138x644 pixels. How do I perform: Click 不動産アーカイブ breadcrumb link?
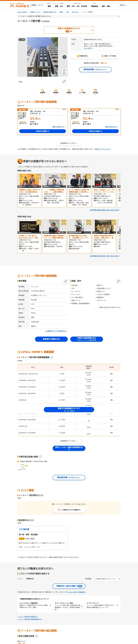coord(35,12)
